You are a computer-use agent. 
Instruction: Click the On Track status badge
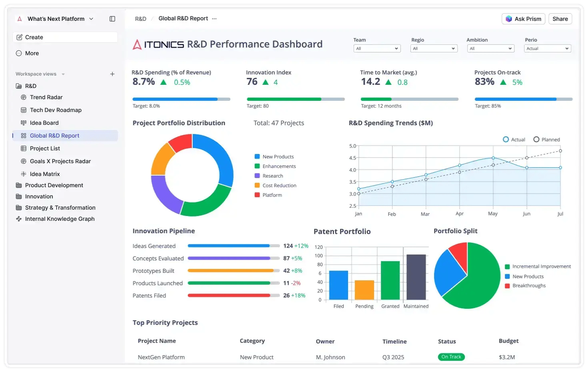pos(451,357)
